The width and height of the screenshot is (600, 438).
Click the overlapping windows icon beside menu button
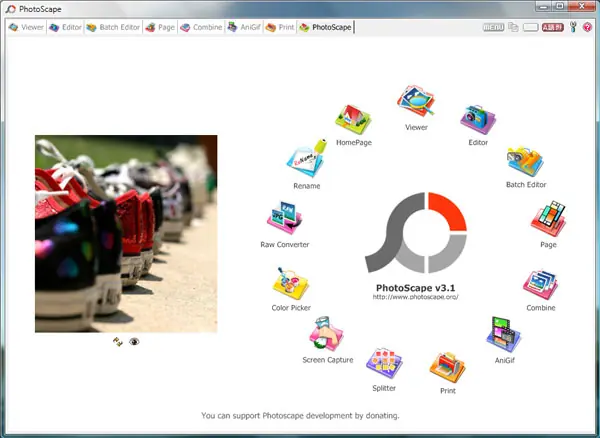click(x=513, y=27)
